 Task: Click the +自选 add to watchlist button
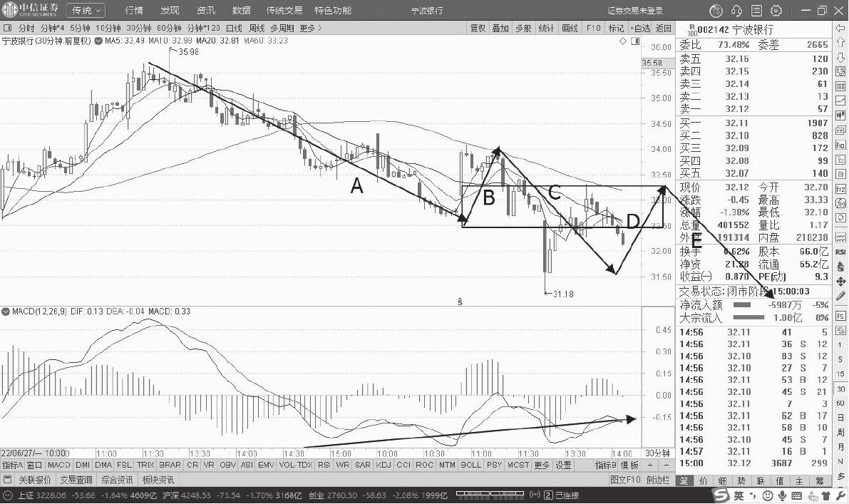[640, 28]
